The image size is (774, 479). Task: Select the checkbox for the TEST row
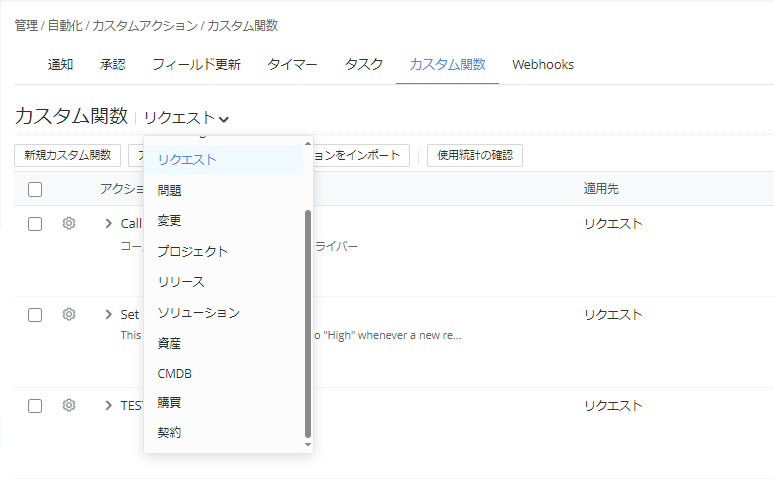coord(35,406)
